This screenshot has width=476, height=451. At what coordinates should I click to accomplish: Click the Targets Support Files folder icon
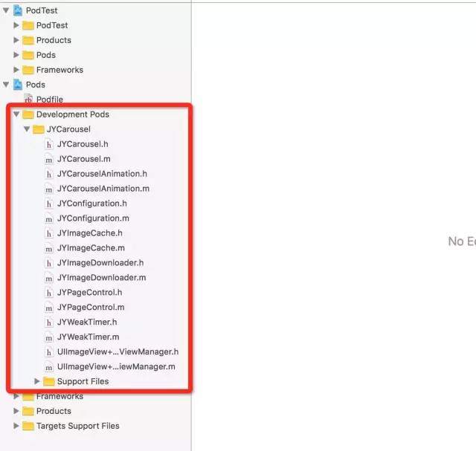(28, 426)
